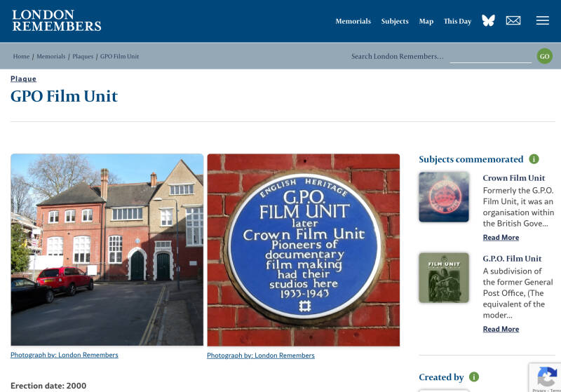Open the envelope contact icon
This screenshot has width=561, height=392.
[x=513, y=21]
